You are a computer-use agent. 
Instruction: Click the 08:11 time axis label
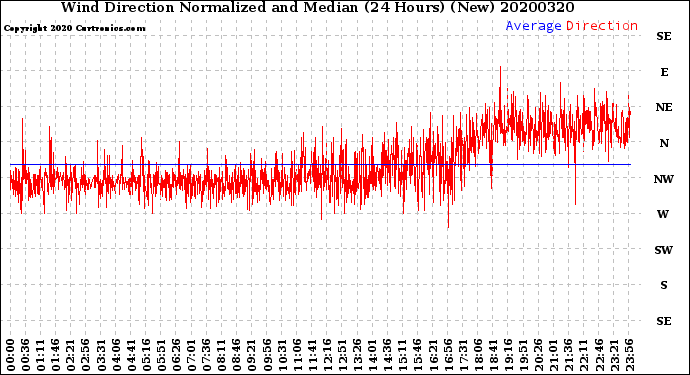(x=221, y=355)
